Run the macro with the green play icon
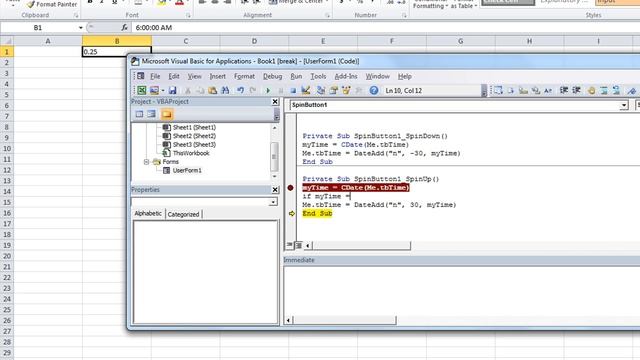The image size is (640, 360). [x=268, y=90]
